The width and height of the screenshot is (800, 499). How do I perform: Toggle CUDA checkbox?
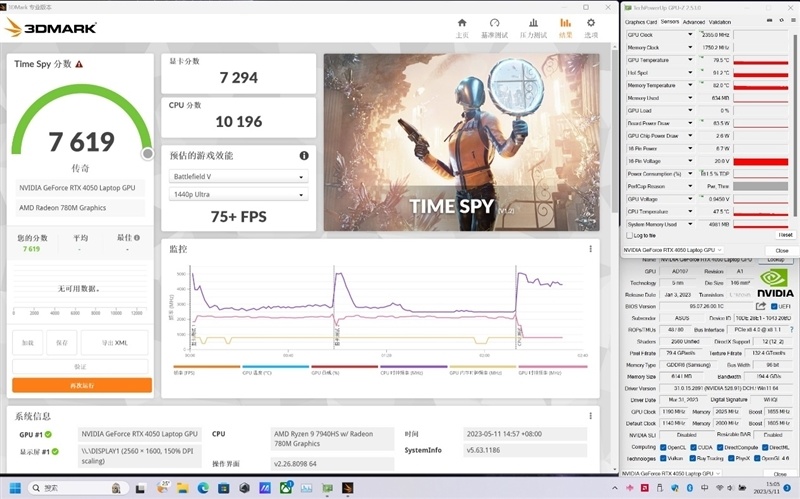(x=693, y=447)
